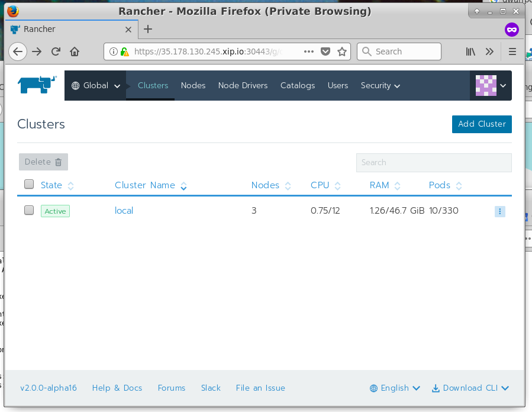This screenshot has width=532, height=412.
Task: Click the Add Cluster button
Action: 482,124
